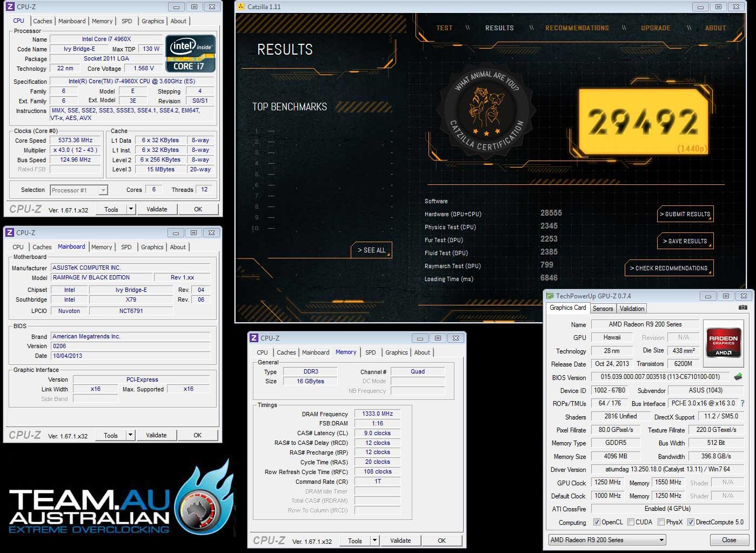
Task: Click the GPU-Z title bar icon
Action: 550,296
